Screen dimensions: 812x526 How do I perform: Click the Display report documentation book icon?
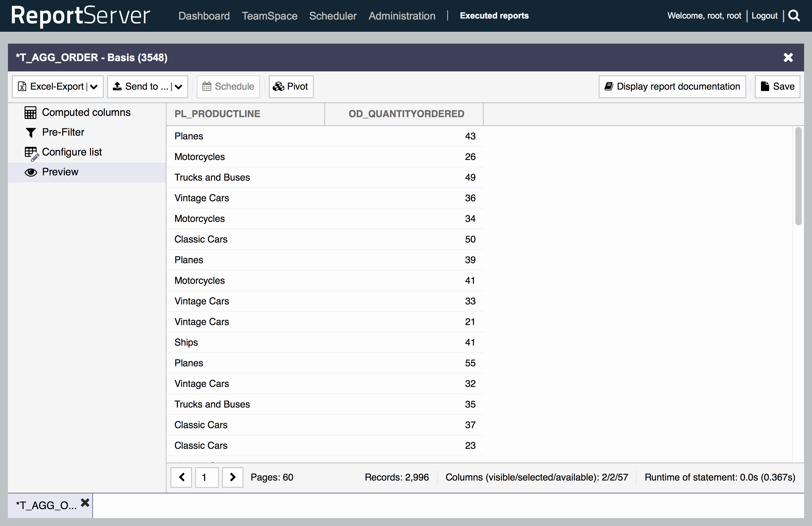609,86
